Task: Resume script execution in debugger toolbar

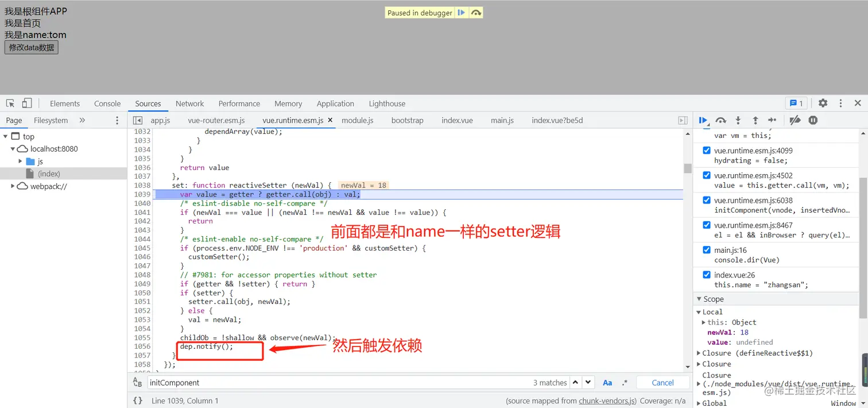Action: [x=703, y=120]
